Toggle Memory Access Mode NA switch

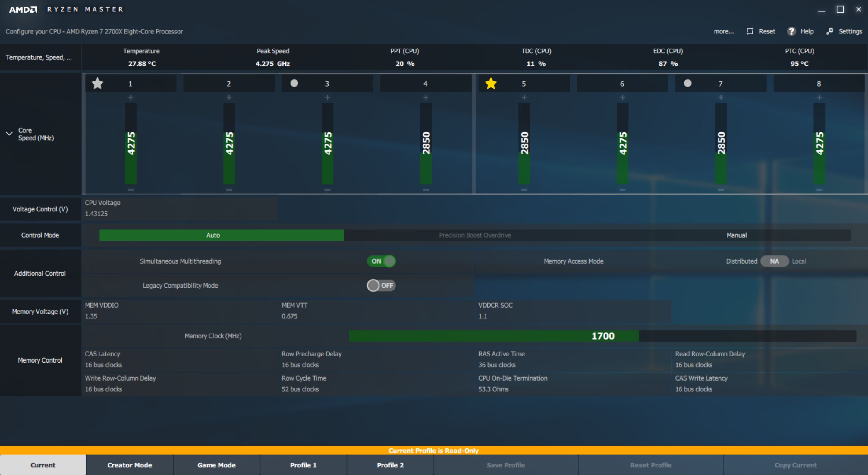coord(774,261)
